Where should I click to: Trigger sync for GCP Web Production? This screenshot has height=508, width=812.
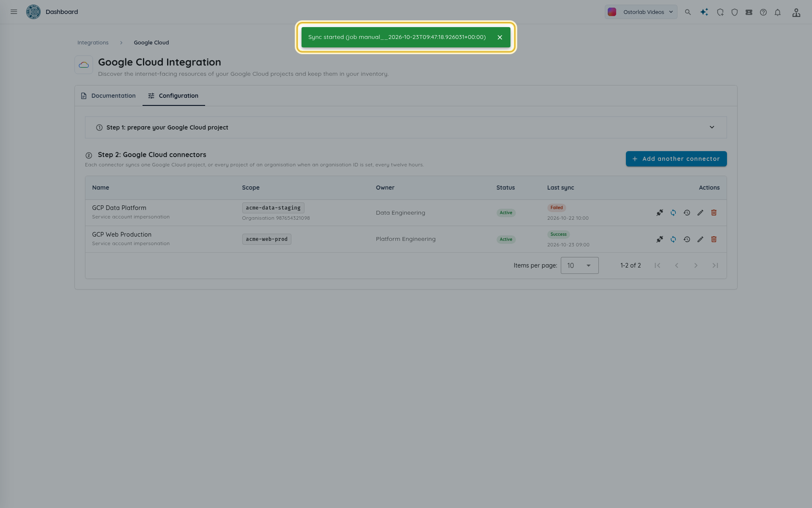(673, 239)
